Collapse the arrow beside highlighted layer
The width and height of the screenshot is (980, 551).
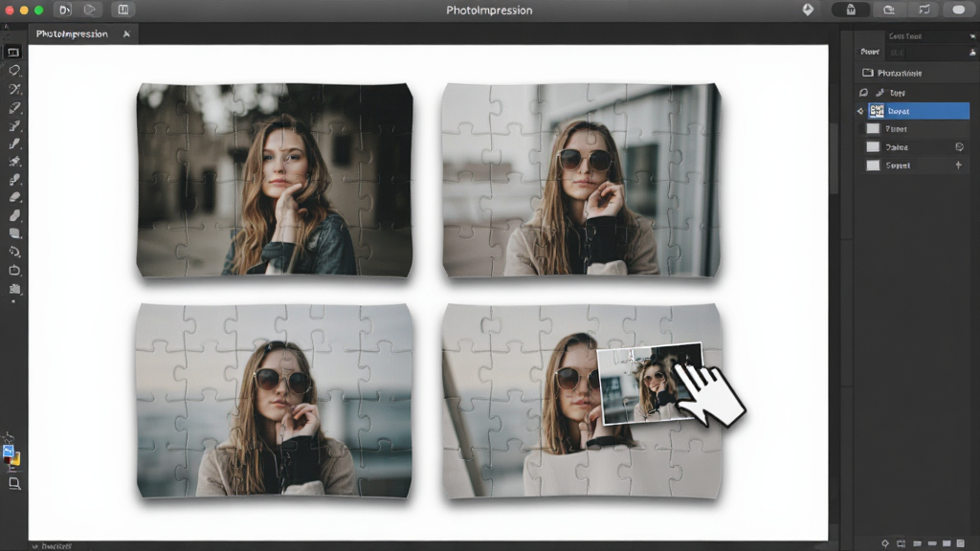coord(860,111)
